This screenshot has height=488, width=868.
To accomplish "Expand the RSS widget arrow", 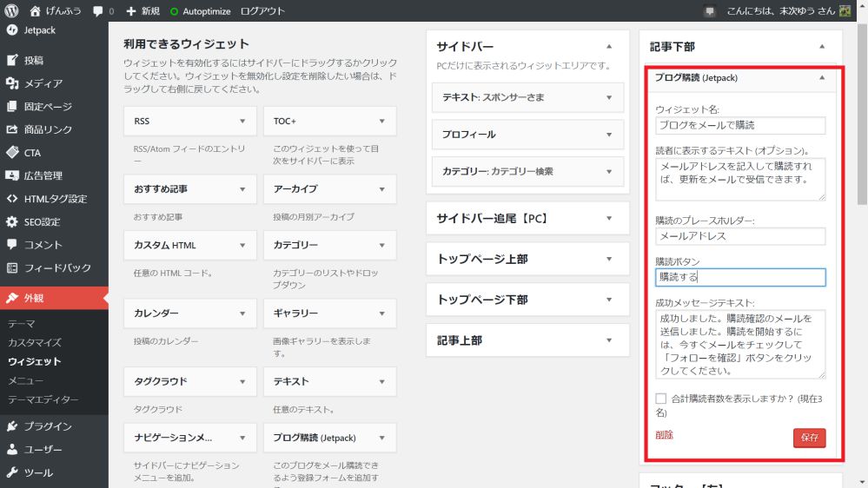I will click(242, 122).
